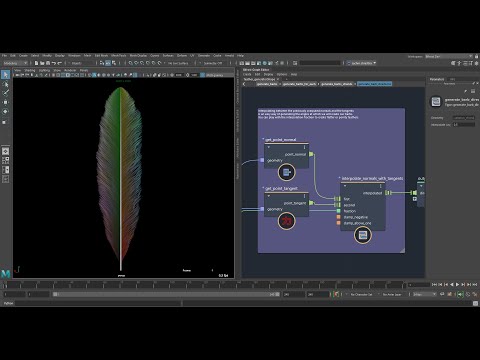The height and width of the screenshot is (360, 480).
Task: Open the Workspace selector dropdown
Action: 449,56
